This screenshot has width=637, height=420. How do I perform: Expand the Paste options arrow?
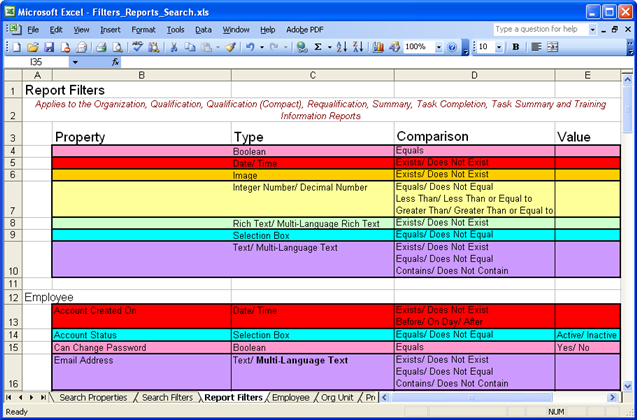[218, 47]
